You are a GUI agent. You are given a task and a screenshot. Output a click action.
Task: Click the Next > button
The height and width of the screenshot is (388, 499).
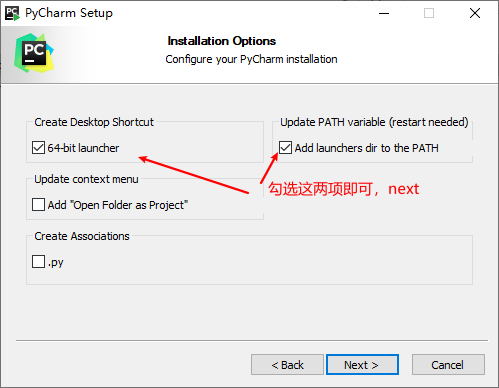[x=362, y=365]
